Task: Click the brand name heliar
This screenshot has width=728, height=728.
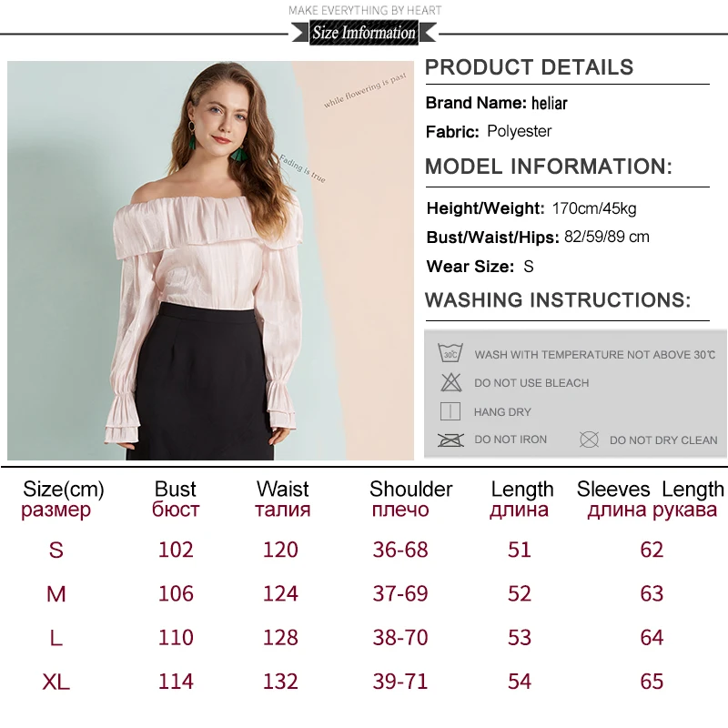Action: click(550, 103)
